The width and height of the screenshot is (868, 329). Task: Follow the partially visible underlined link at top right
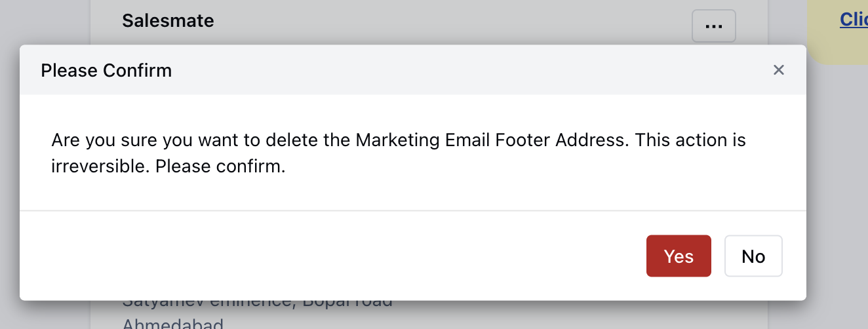854,20
